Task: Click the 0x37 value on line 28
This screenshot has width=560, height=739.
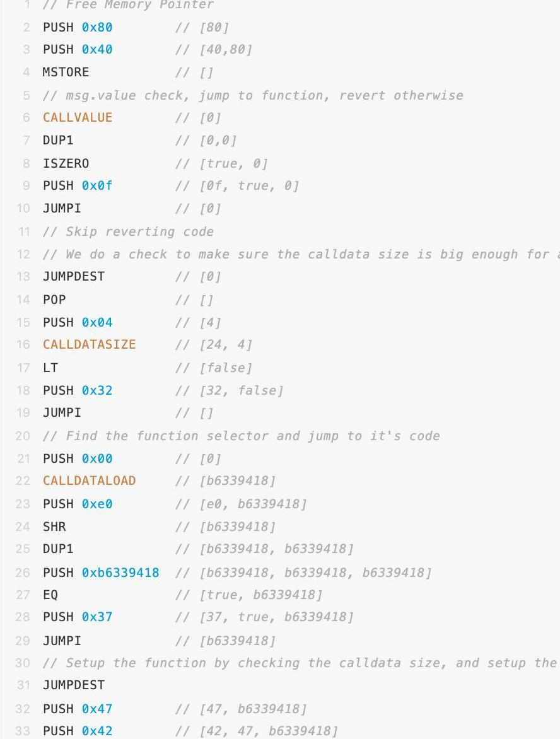Action: pos(97,617)
